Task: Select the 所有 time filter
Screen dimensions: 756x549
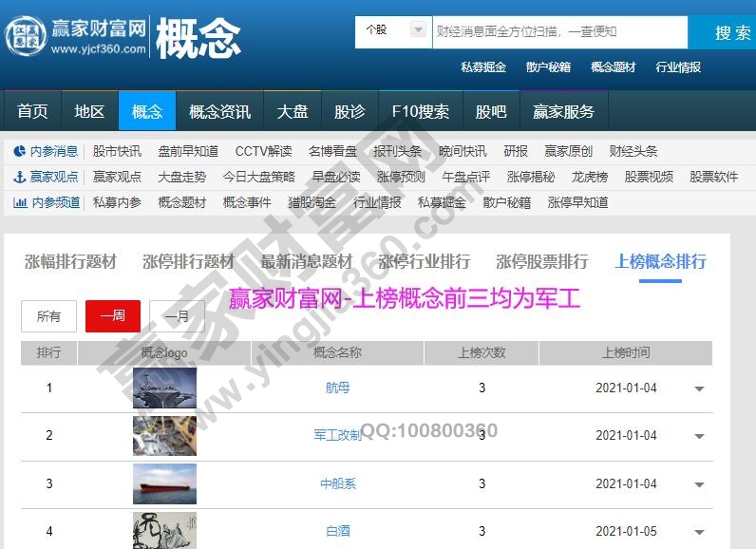Action: [x=48, y=316]
